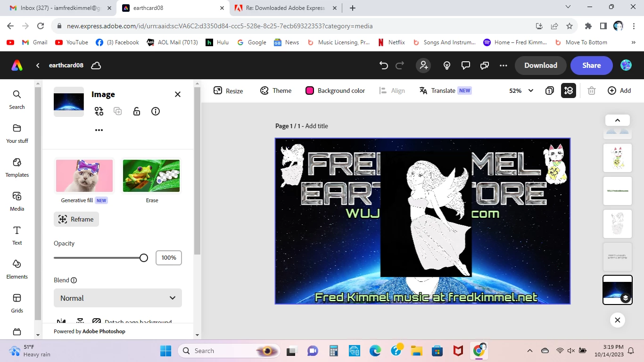Viewport: 644px width, 362px height.
Task: Collapse layers list with up chevron
Action: point(618,120)
